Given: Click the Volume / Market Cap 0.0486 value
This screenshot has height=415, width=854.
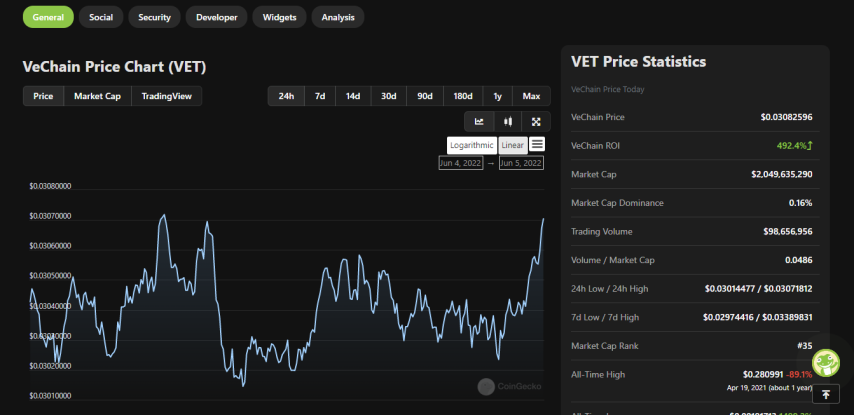Looking at the screenshot, I should [798, 260].
